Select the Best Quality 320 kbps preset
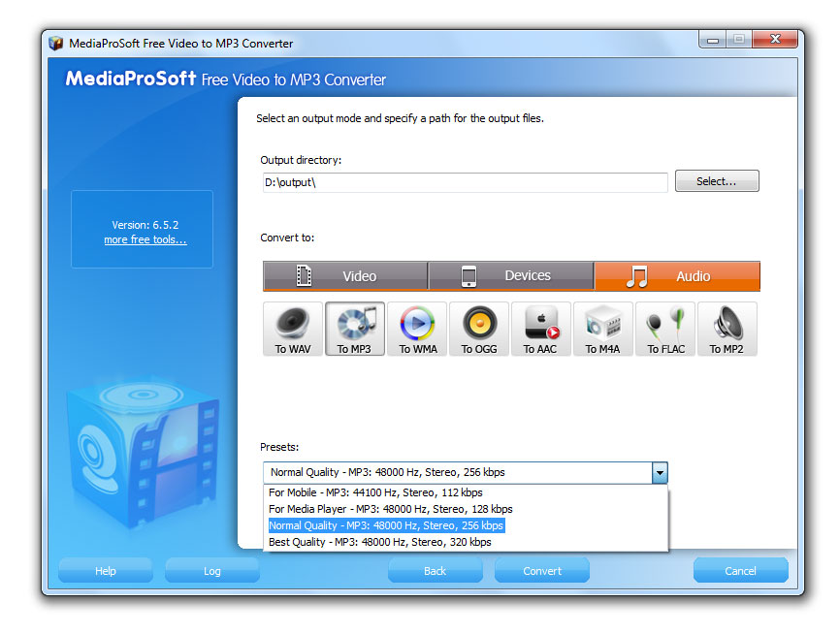Screen dimensions: 840x634 coord(466,543)
